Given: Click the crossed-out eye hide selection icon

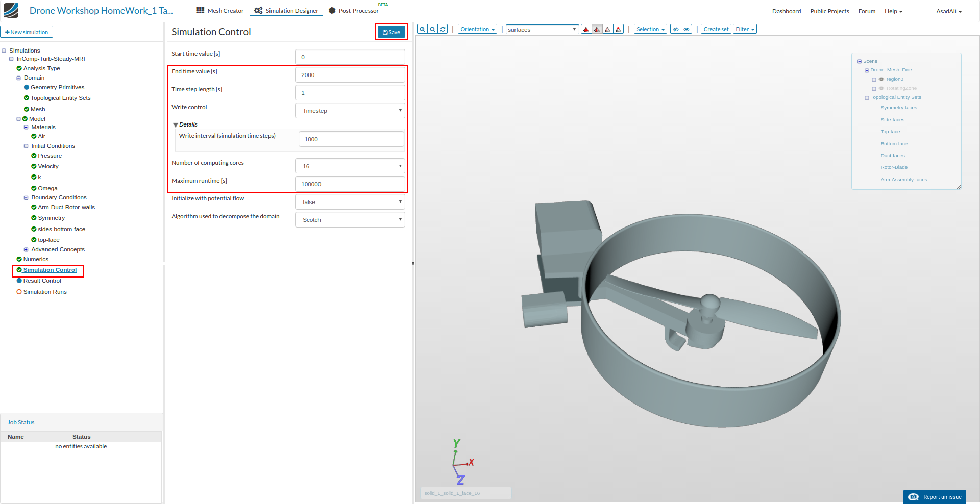Looking at the screenshot, I should pos(675,29).
